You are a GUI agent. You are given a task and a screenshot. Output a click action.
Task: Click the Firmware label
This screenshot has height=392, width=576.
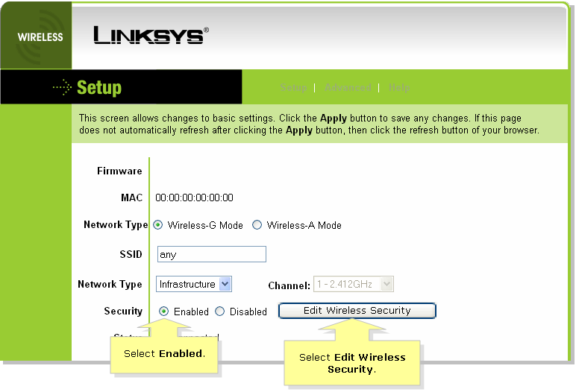pyautogui.click(x=119, y=171)
